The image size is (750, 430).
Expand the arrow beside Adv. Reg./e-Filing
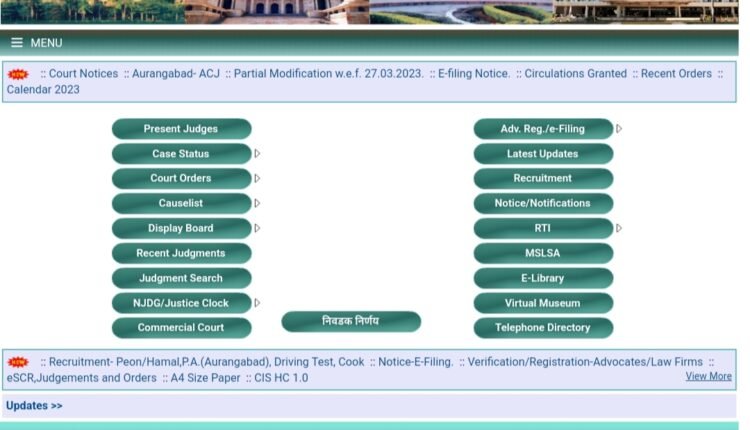point(619,129)
